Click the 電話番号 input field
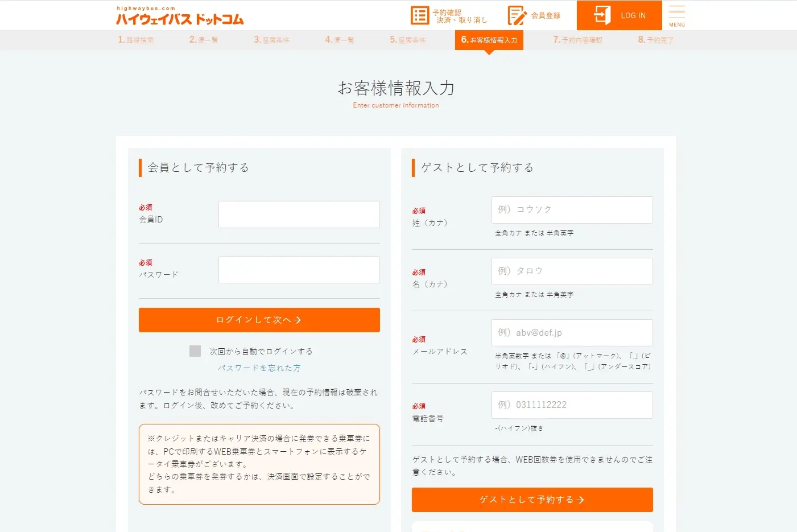Screen dimensions: 797x532 (571, 405)
